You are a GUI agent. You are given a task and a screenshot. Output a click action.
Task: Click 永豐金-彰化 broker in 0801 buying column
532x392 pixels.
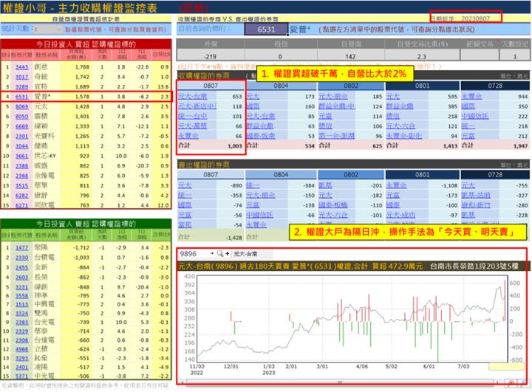point(404,136)
